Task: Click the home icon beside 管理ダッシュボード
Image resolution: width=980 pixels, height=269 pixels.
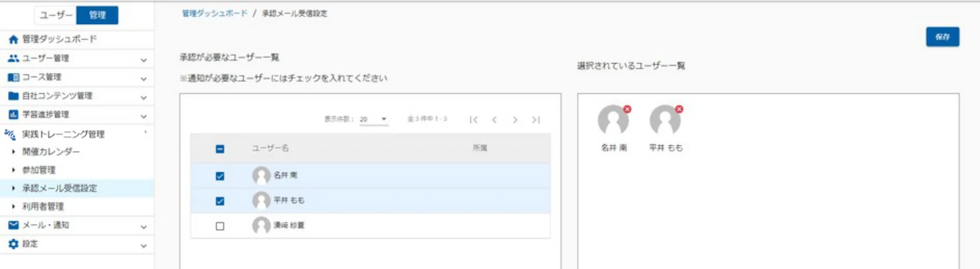Action: (13, 40)
